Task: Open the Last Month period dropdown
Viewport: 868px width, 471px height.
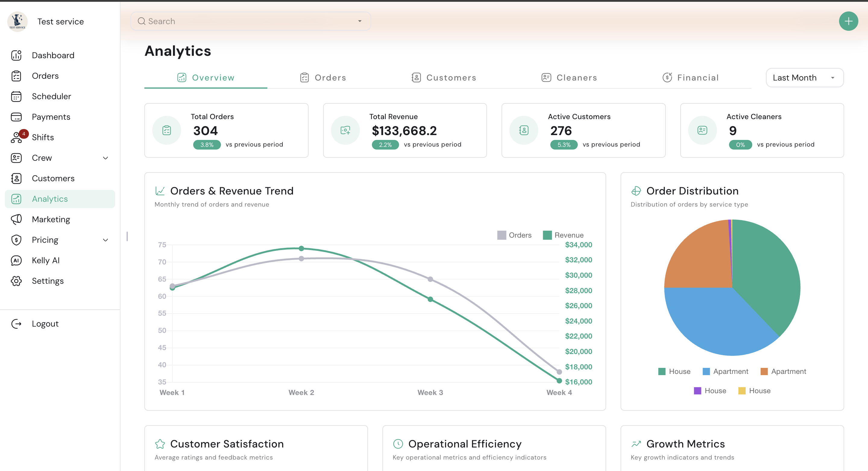Action: tap(804, 78)
